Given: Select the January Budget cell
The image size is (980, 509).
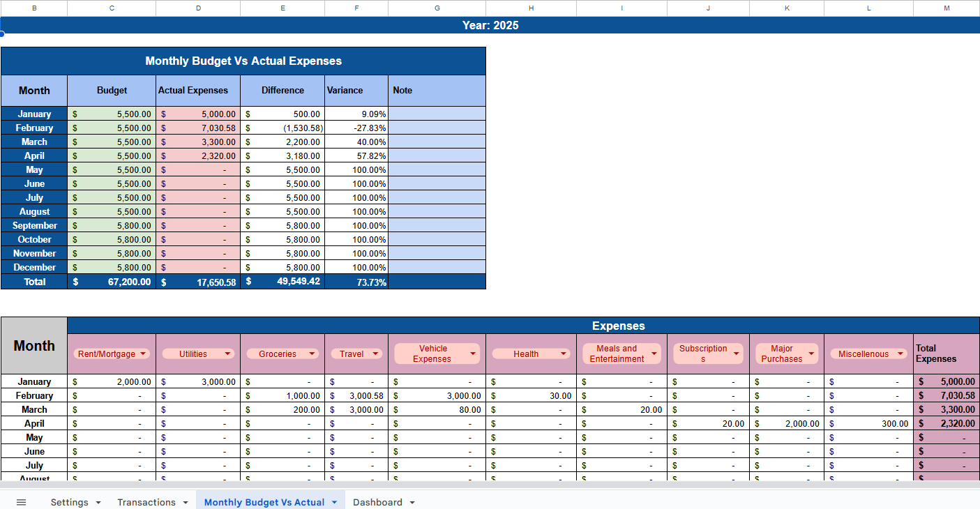Looking at the screenshot, I should click(x=112, y=114).
